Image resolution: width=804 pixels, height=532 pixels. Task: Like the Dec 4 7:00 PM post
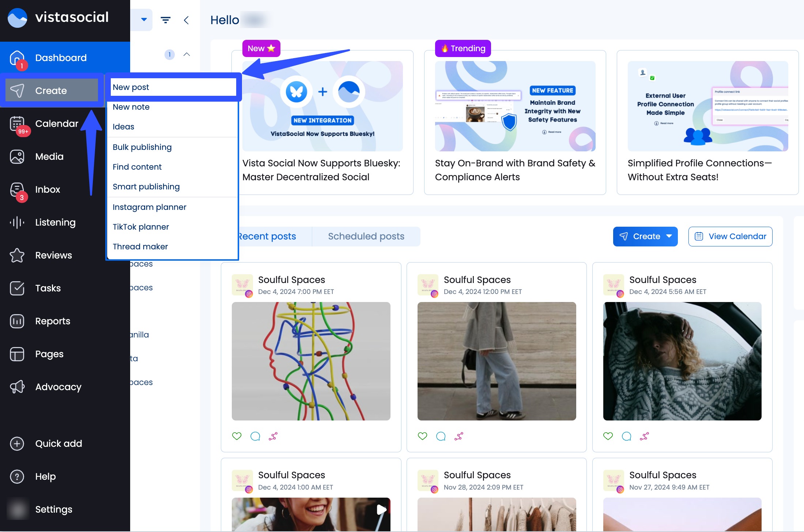(x=237, y=436)
